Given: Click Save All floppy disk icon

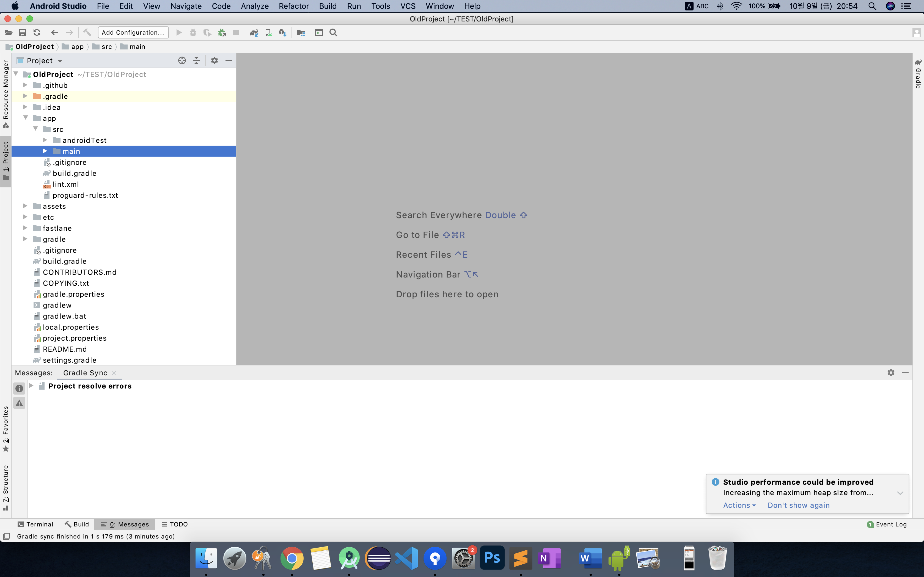Looking at the screenshot, I should coord(23,33).
